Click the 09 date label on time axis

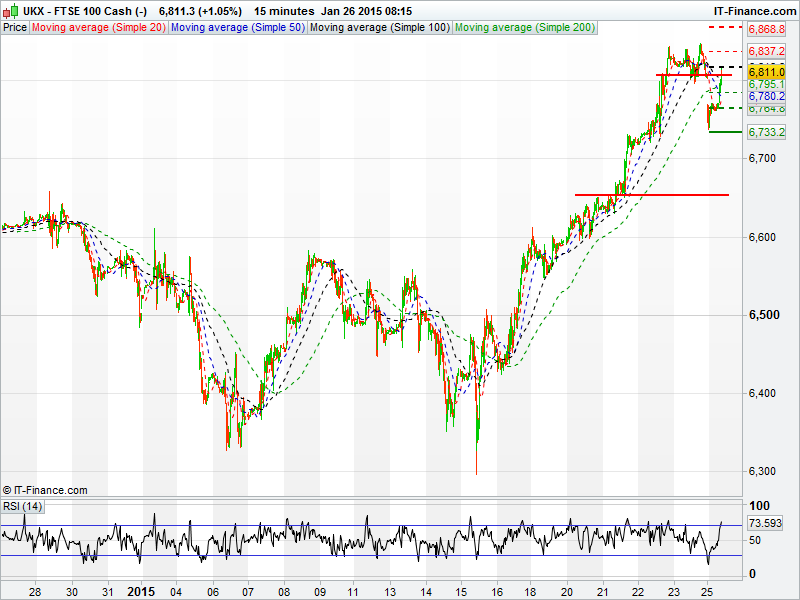pyautogui.click(x=320, y=592)
